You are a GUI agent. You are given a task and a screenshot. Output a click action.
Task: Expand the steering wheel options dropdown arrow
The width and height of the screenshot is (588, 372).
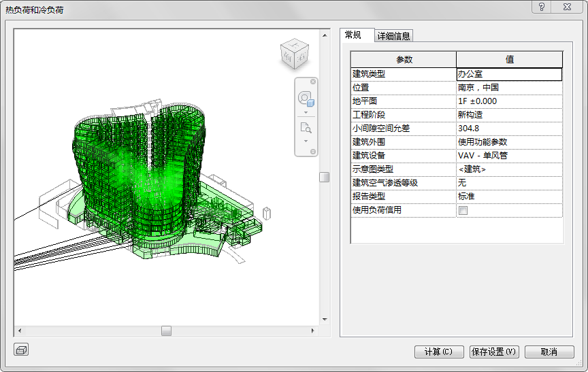pos(306,112)
